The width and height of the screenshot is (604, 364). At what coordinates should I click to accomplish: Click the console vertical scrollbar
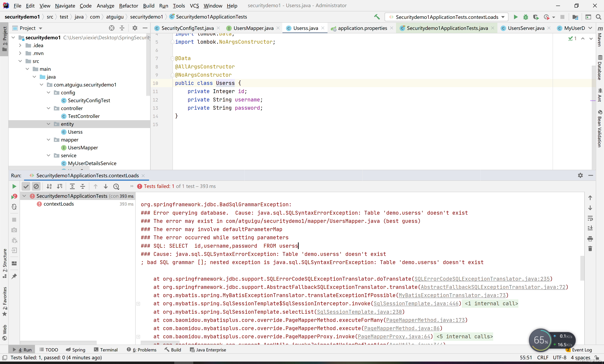click(x=582, y=268)
